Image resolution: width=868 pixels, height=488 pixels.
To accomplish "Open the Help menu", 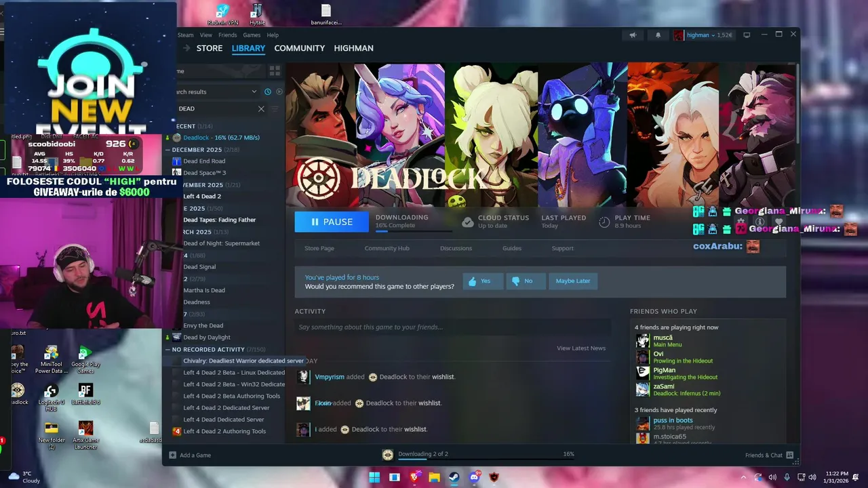I will [273, 35].
